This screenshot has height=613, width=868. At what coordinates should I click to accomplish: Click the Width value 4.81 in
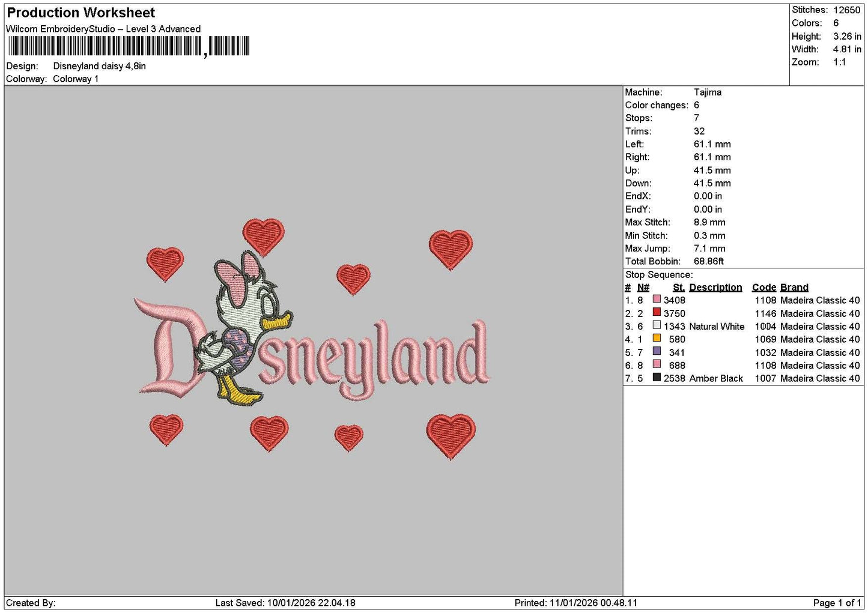click(x=847, y=49)
